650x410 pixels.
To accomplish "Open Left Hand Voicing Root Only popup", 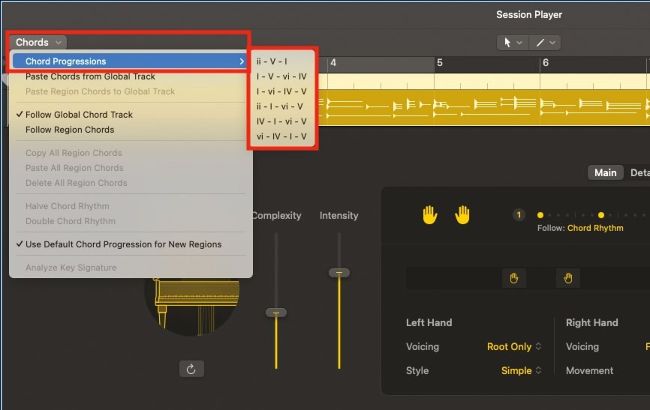I will (x=514, y=346).
